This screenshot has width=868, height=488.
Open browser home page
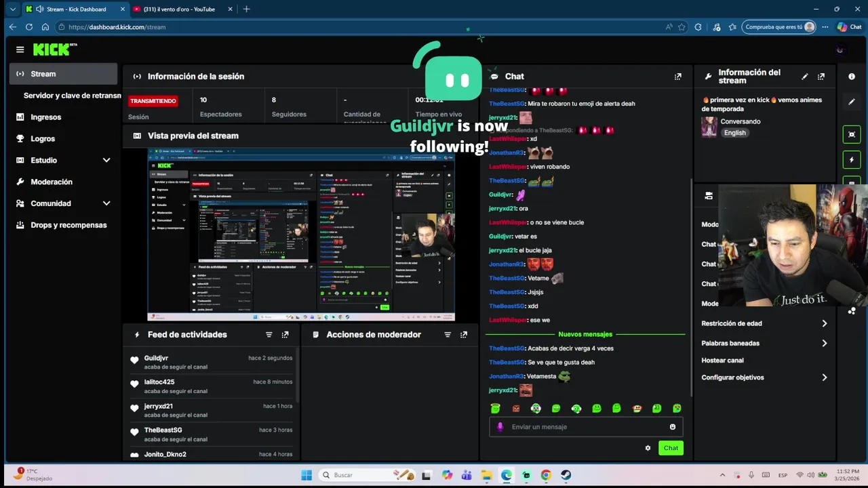pos(45,27)
